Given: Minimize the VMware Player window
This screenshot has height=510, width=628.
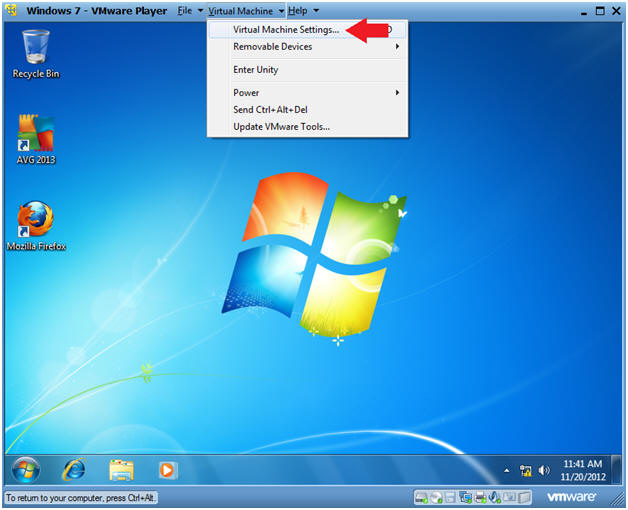Looking at the screenshot, I should [x=584, y=12].
